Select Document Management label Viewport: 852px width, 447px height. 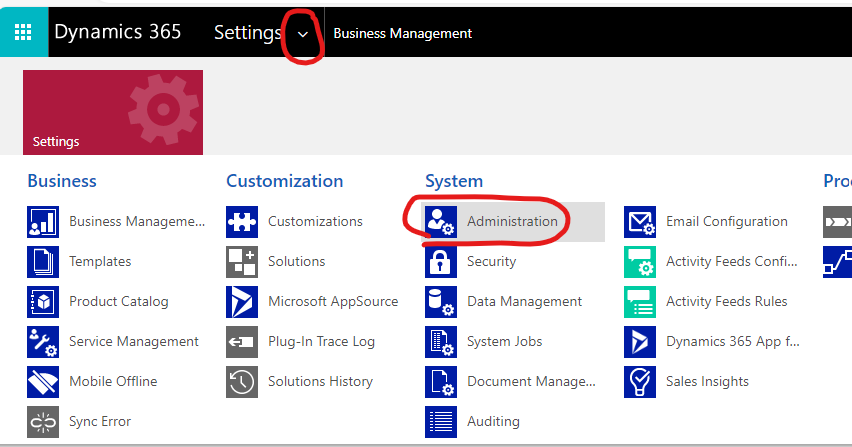(531, 382)
